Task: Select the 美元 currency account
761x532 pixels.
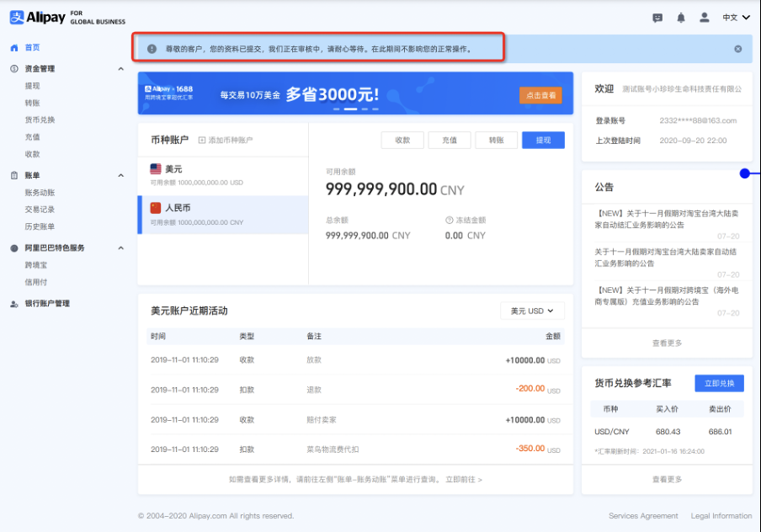Action: (x=223, y=176)
